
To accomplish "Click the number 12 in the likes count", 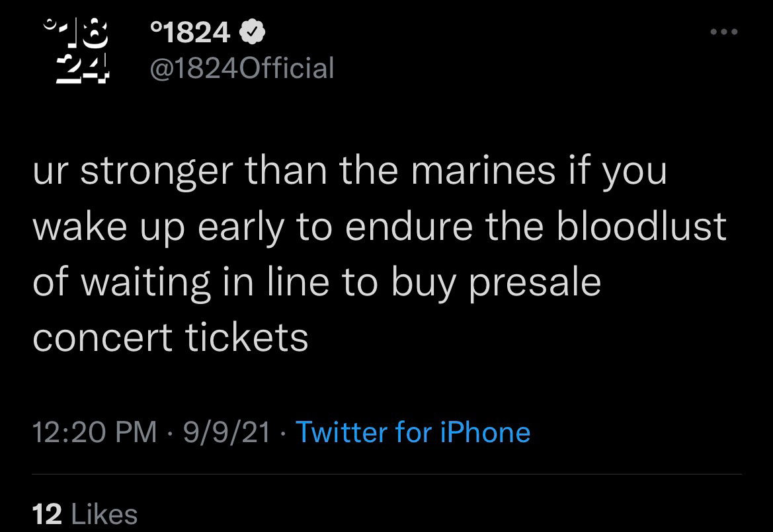I will tap(46, 513).
